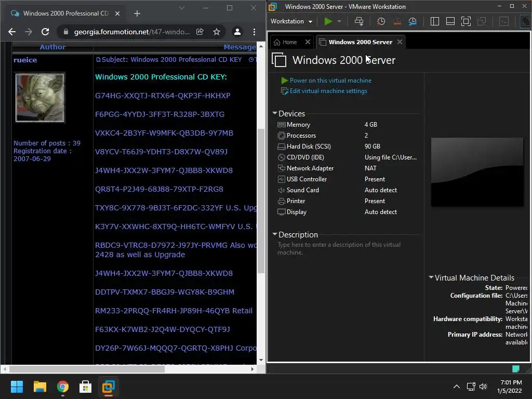Bookmark this page with the star icon
The image size is (532, 399).
coord(217,32)
